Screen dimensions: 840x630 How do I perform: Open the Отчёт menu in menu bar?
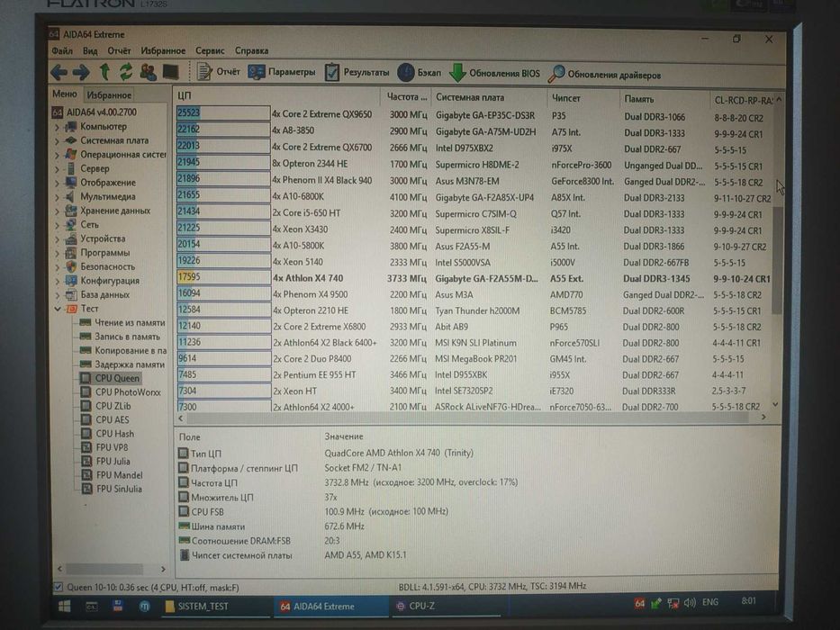(119, 51)
